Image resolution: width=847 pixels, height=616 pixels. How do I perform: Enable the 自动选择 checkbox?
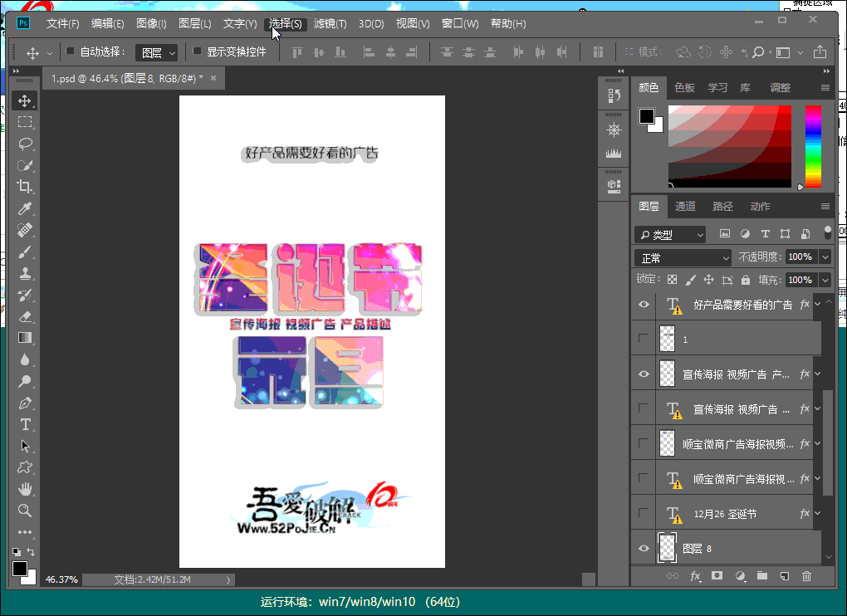[71, 51]
